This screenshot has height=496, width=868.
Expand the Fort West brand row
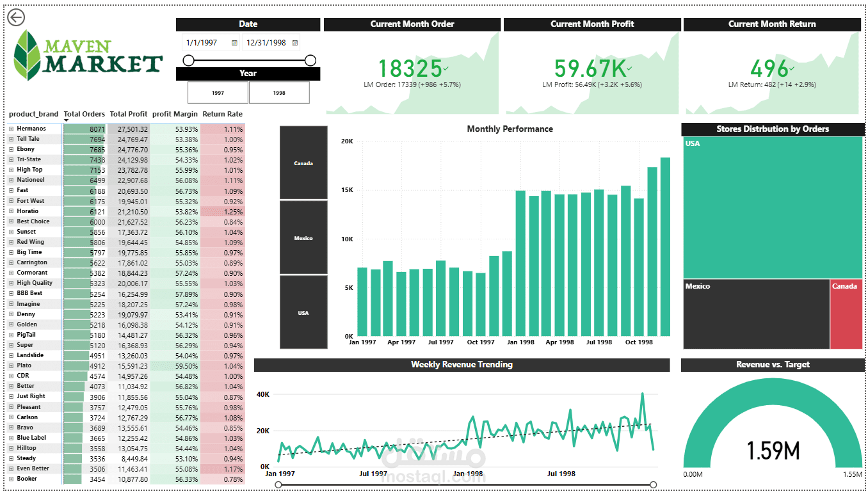tap(12, 201)
